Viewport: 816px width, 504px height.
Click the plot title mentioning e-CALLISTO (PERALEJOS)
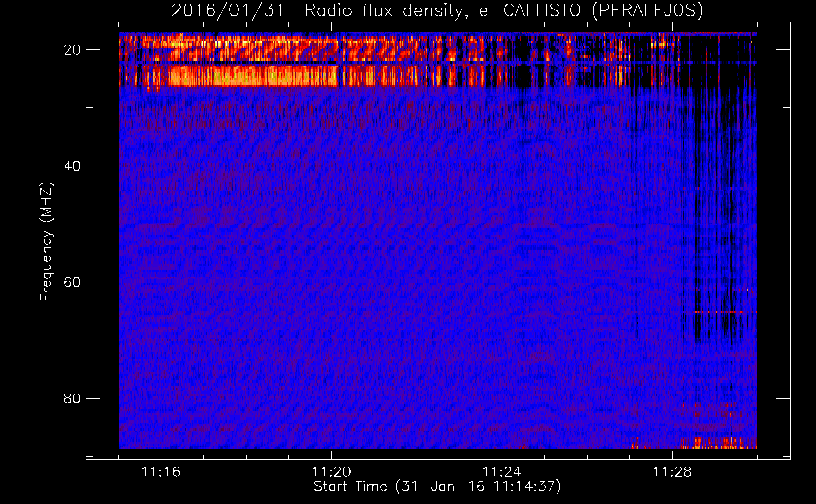(x=437, y=10)
